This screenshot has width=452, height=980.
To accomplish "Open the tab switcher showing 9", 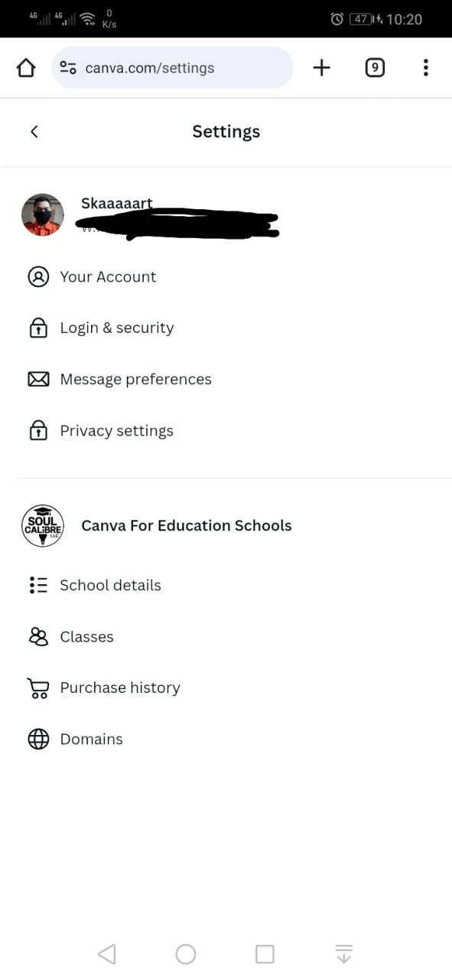I will click(x=375, y=68).
